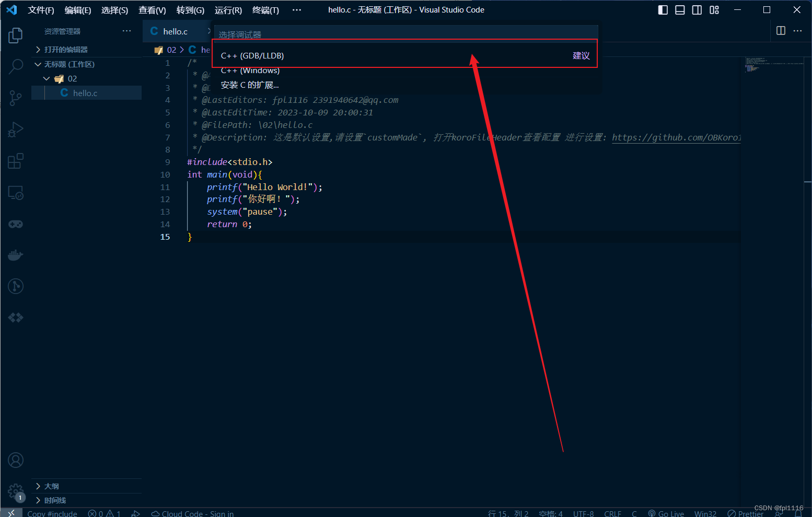Click 行 15, 列 2 cursor position
The image size is (812, 517).
click(508, 514)
